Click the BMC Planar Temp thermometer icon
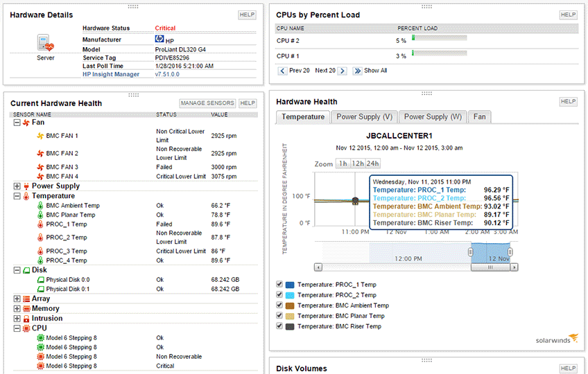 click(40, 215)
